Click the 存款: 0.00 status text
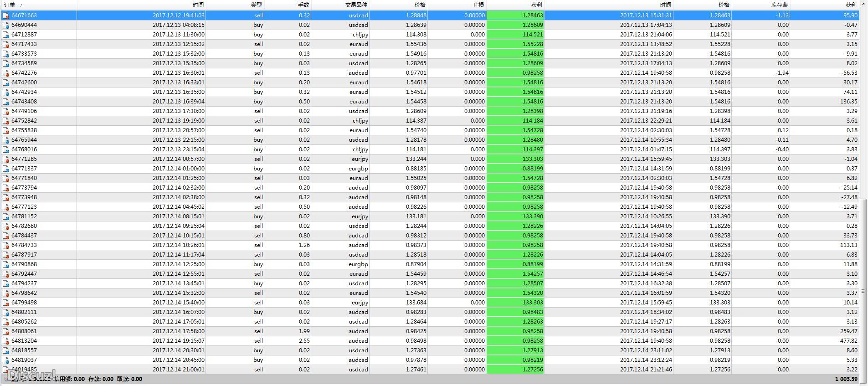868x386 pixels. click(x=101, y=379)
